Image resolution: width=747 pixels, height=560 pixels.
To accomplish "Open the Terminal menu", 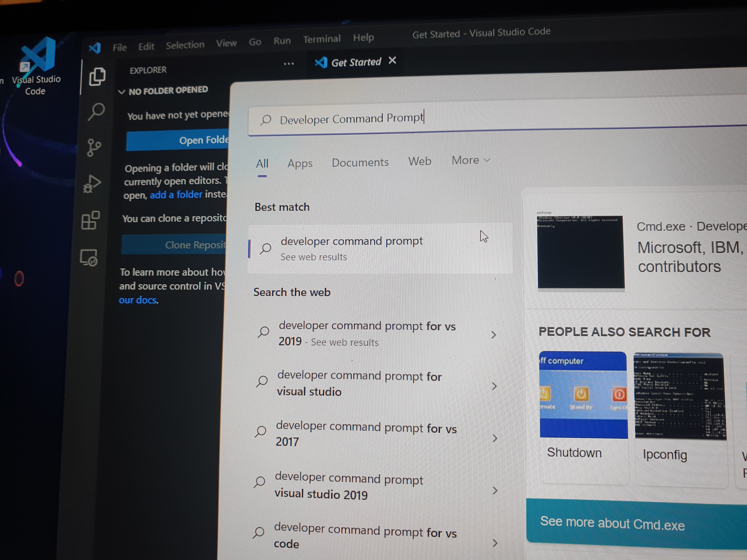I will point(321,39).
